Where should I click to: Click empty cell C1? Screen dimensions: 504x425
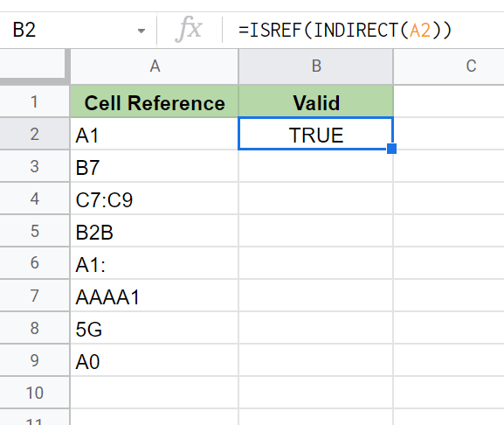tap(449, 101)
